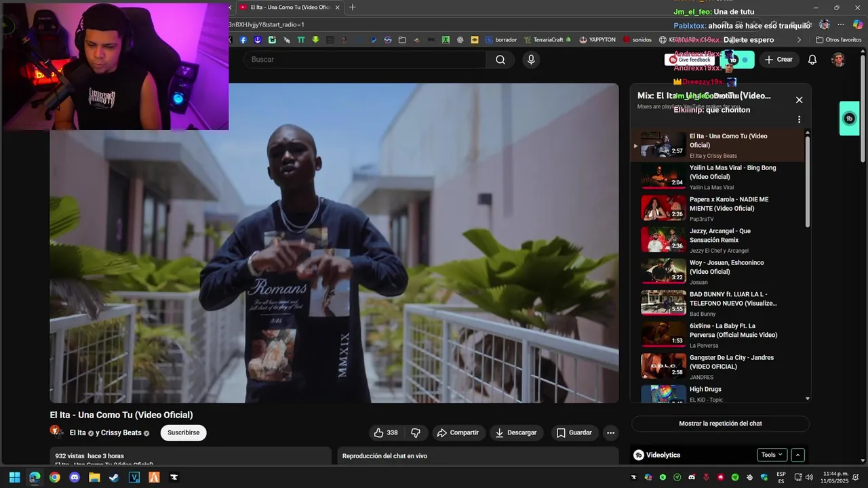The width and height of the screenshot is (868, 488).
Task: Open the El Ita channel name link
Action: [x=78, y=432]
